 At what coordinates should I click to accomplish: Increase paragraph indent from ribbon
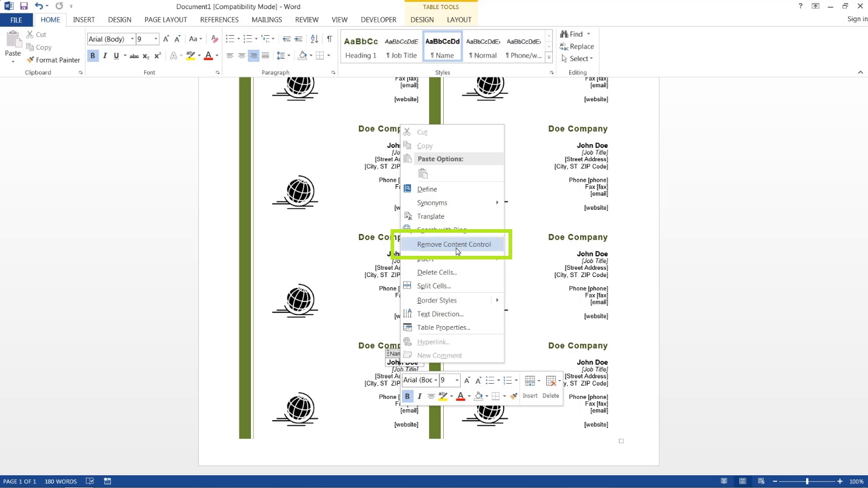pos(298,39)
